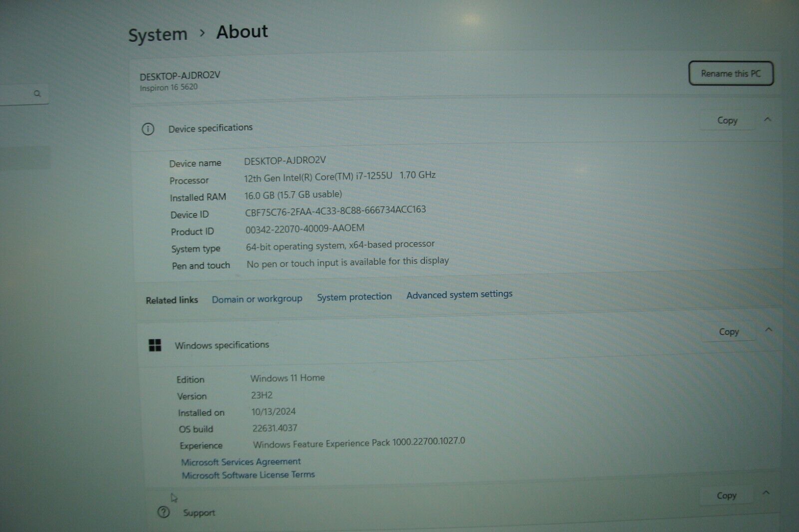Select the Edition value Windows 11 Home
Image resolution: width=799 pixels, height=532 pixels.
click(287, 378)
